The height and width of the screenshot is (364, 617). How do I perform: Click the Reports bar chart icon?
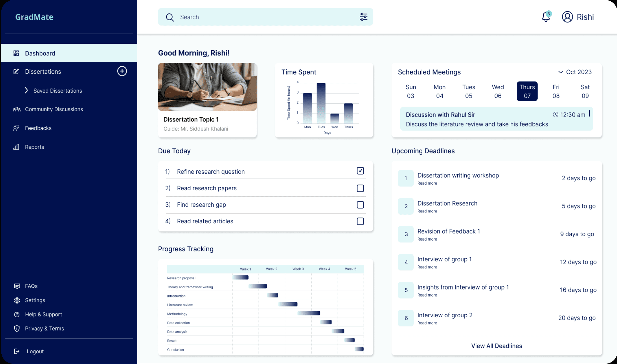(x=16, y=147)
